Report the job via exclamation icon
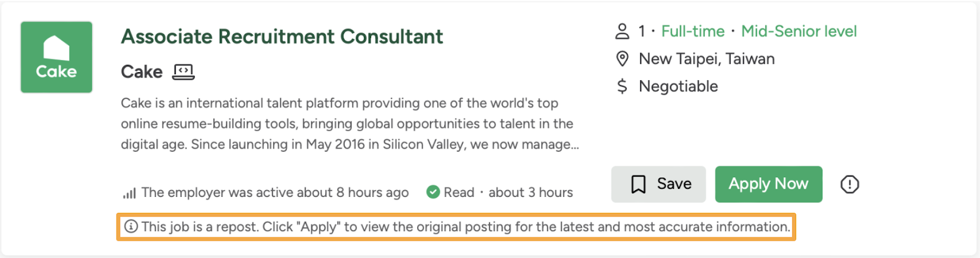980x258 pixels. point(850,184)
